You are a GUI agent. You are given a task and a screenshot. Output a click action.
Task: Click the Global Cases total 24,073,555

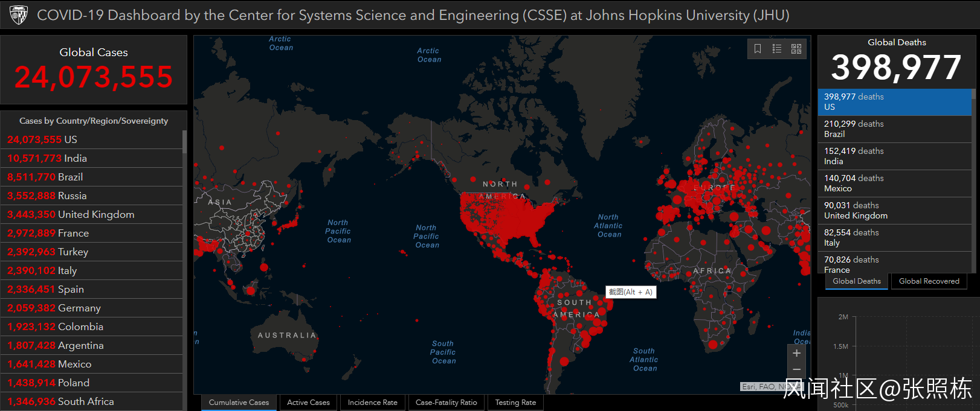pos(94,77)
